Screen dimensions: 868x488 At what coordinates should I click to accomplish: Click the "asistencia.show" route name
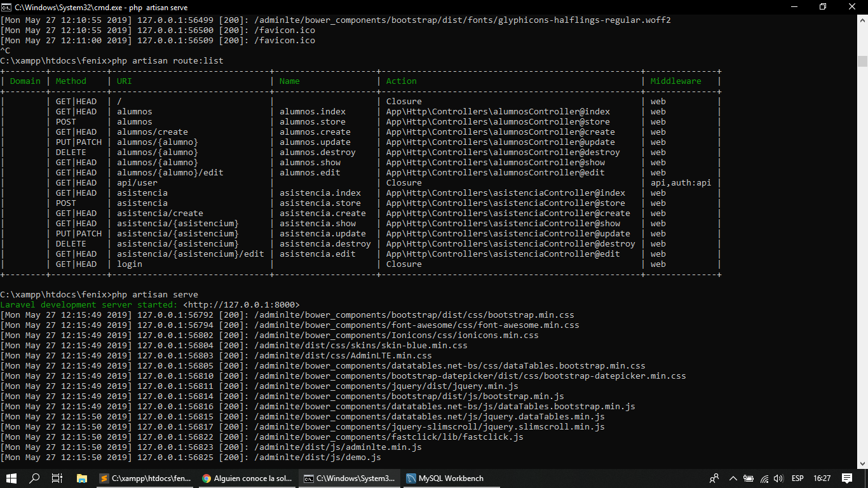click(318, 223)
